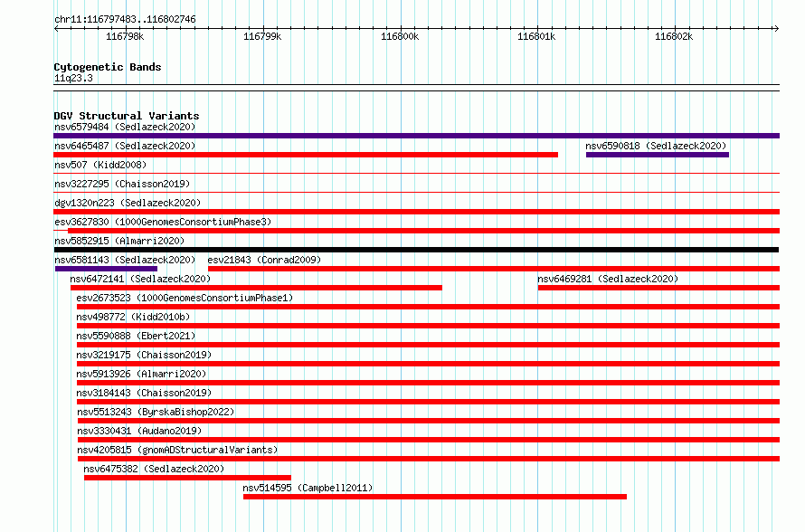
Task: Click the chr11:116797483..116802746 coordinate text
Action: coord(125,19)
